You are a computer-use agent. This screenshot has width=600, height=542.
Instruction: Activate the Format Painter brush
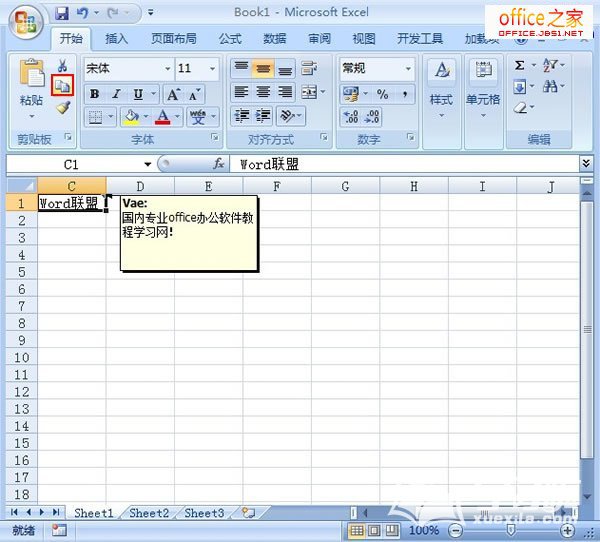click(x=63, y=108)
